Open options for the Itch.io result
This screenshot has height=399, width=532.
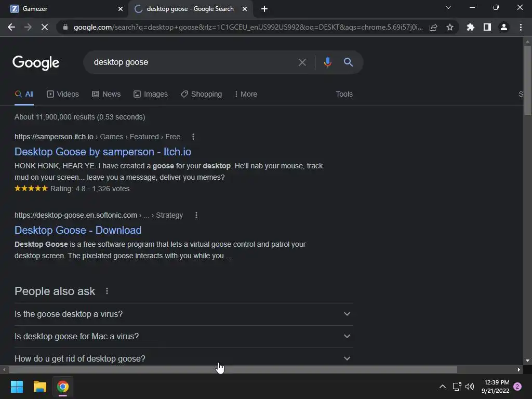pos(193,137)
